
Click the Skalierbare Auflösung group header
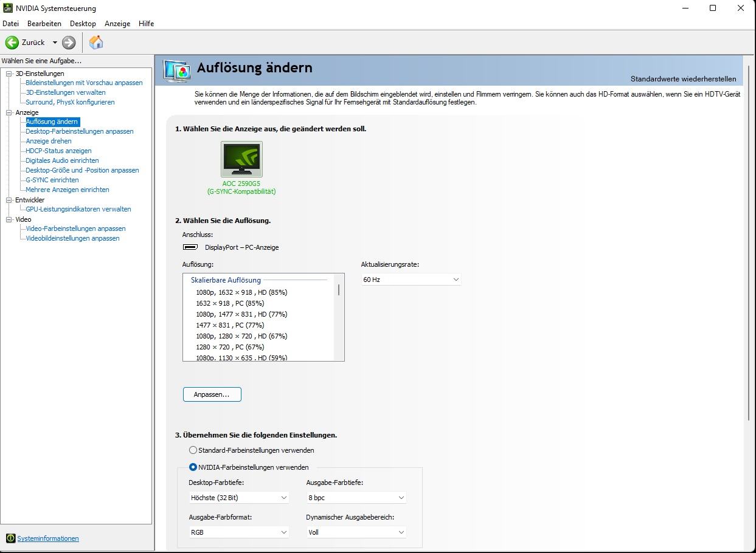pyautogui.click(x=226, y=280)
